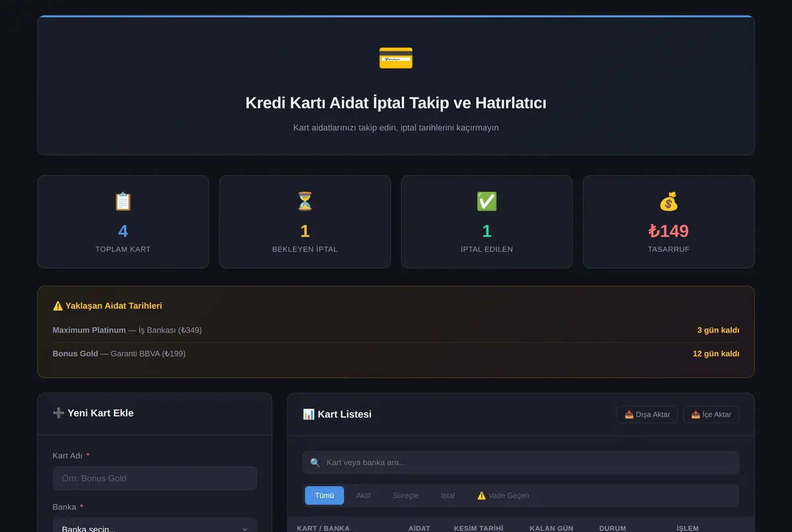
Task: Click the hourglass icon above Bekleyen İptal
Action: click(305, 201)
